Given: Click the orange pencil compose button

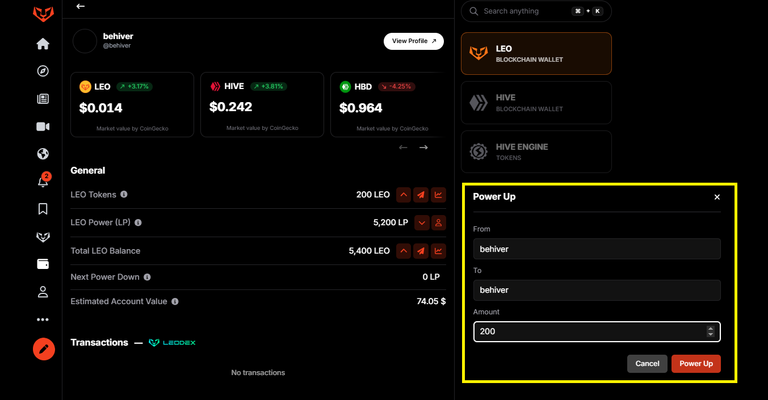Looking at the screenshot, I should [44, 350].
